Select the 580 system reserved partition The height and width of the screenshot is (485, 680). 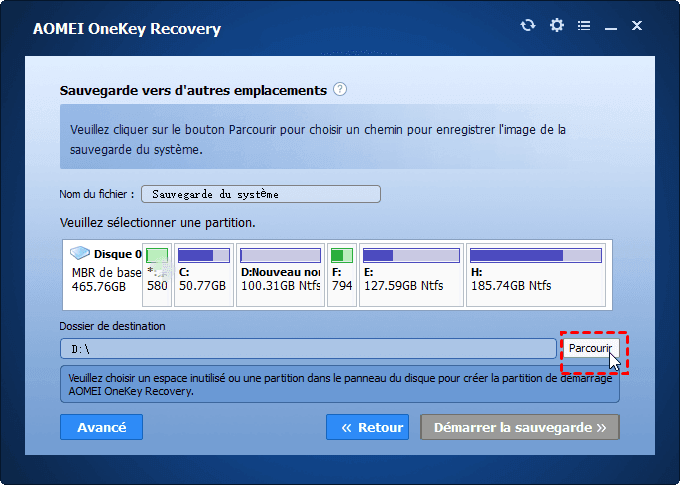(x=157, y=275)
